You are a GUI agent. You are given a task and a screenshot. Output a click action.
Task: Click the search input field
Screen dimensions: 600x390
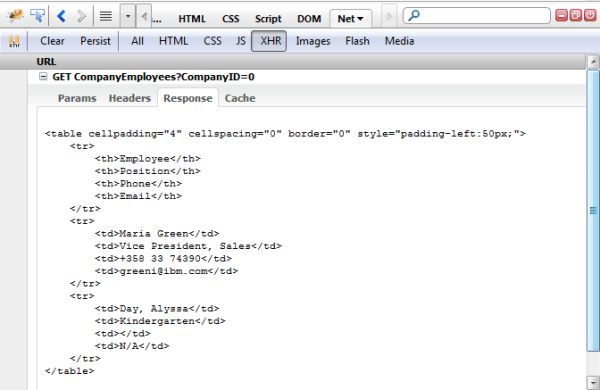(x=477, y=16)
